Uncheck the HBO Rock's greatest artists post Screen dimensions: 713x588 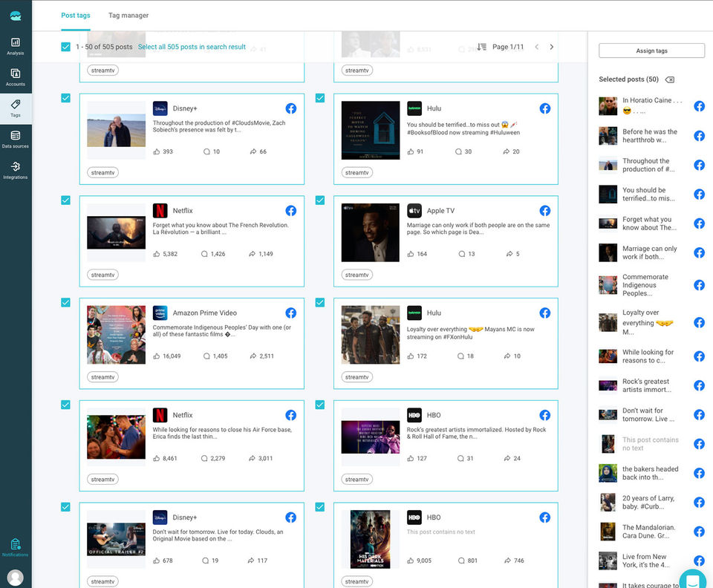point(320,405)
